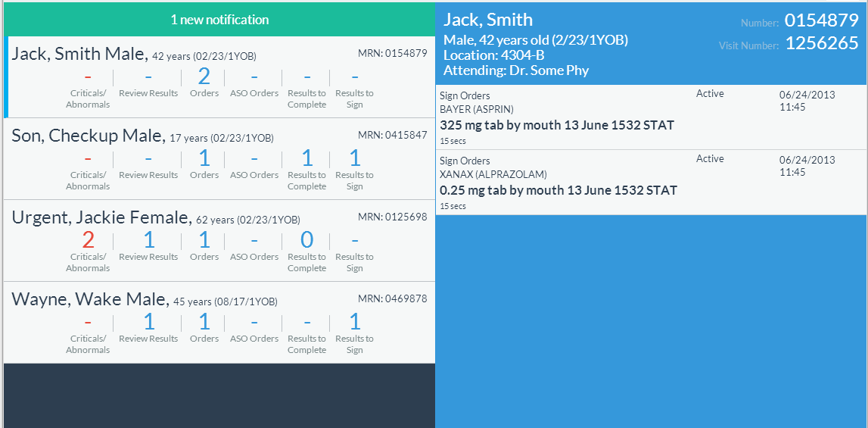Select patient Jack, Smith in the list
The image size is (868, 428).
click(x=79, y=54)
